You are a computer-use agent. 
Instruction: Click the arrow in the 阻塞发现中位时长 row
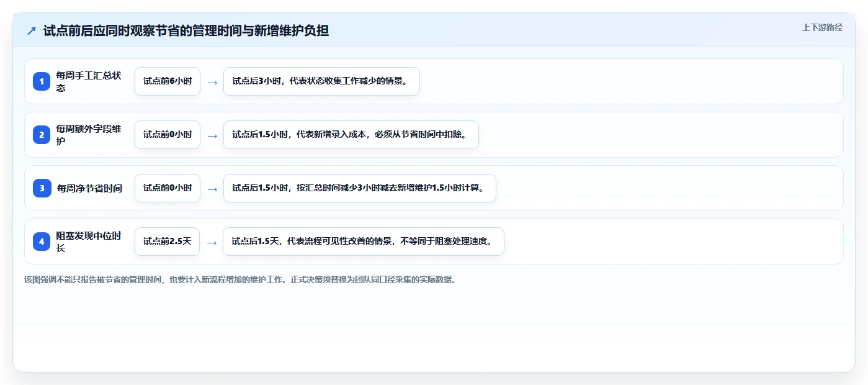212,242
